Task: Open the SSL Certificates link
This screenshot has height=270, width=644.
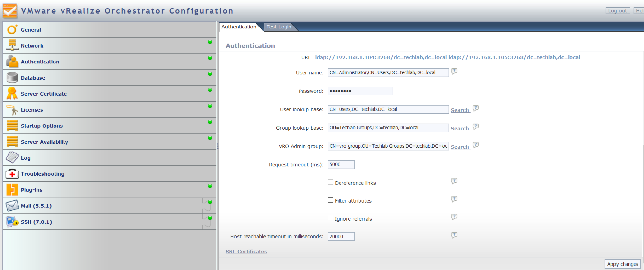Action: [246, 252]
